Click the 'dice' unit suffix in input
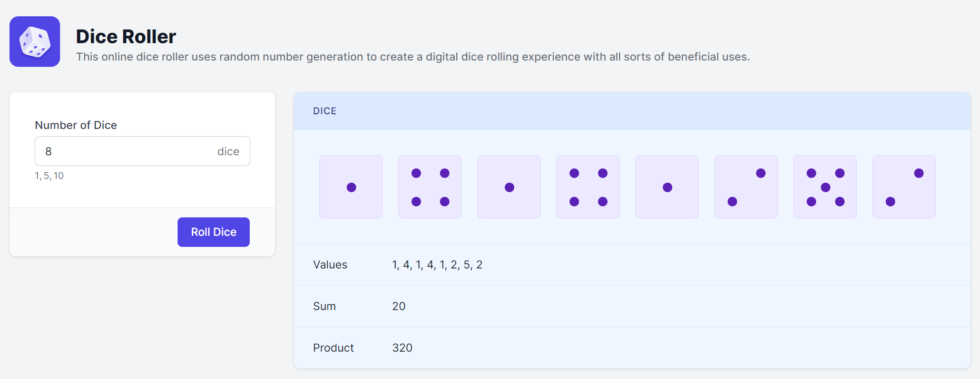 [x=228, y=152]
